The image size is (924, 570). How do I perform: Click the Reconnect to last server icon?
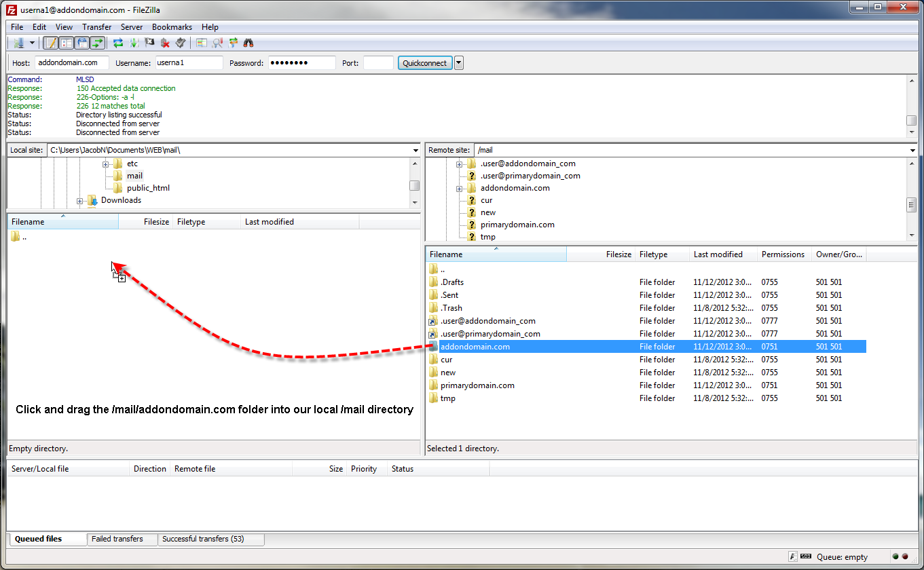click(x=181, y=43)
